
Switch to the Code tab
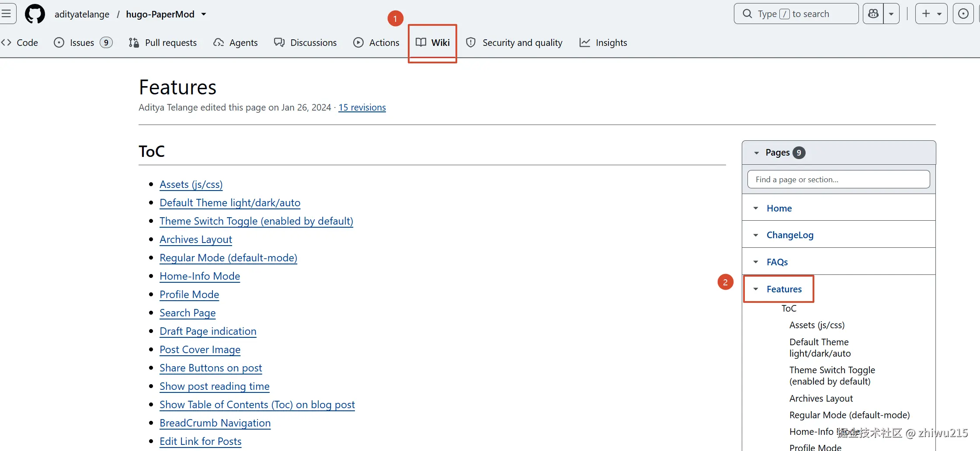(20, 43)
